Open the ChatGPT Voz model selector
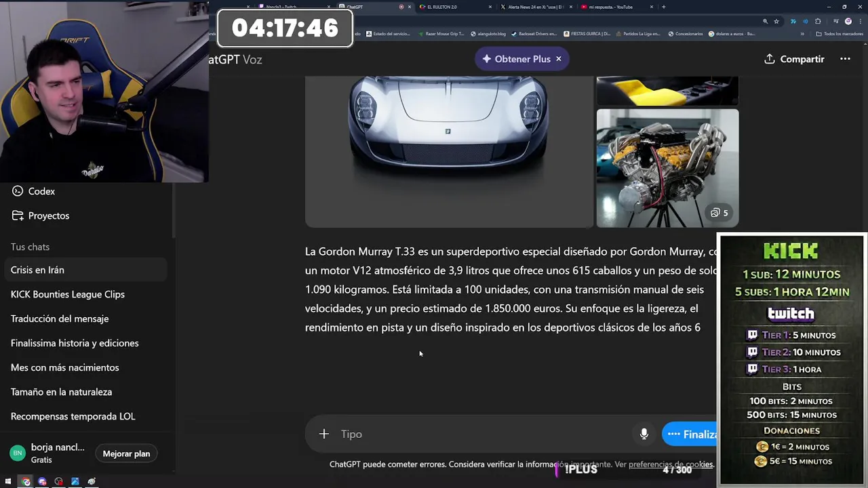This screenshot has width=868, height=488. pos(235,59)
